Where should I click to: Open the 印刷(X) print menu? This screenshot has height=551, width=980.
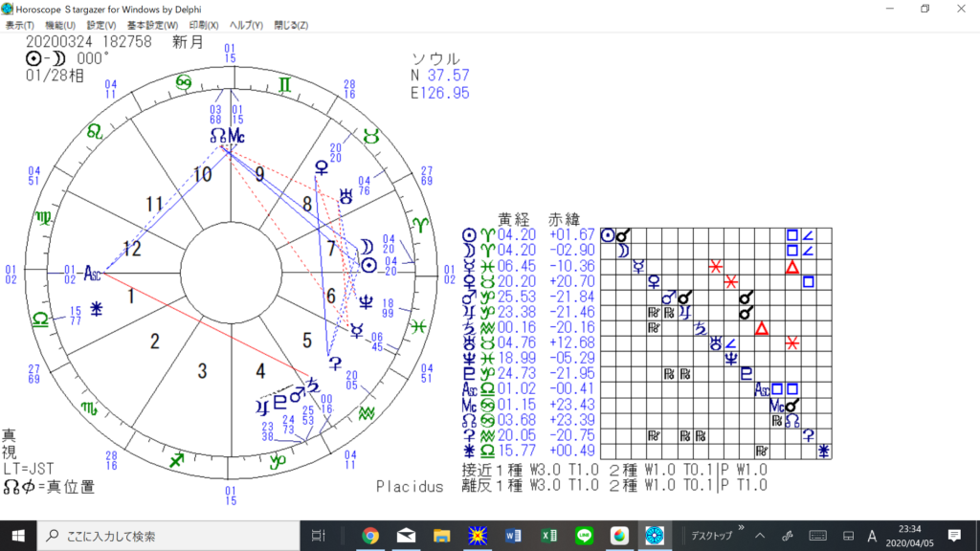pos(204,26)
